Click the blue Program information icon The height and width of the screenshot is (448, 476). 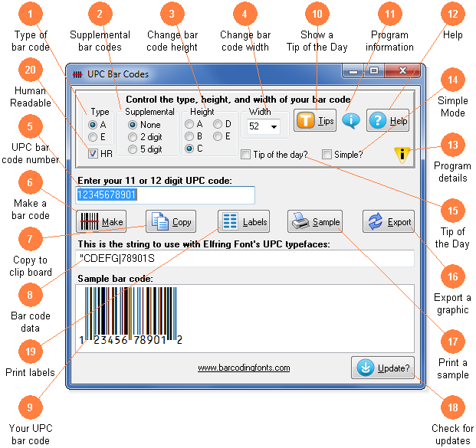pyautogui.click(x=351, y=120)
